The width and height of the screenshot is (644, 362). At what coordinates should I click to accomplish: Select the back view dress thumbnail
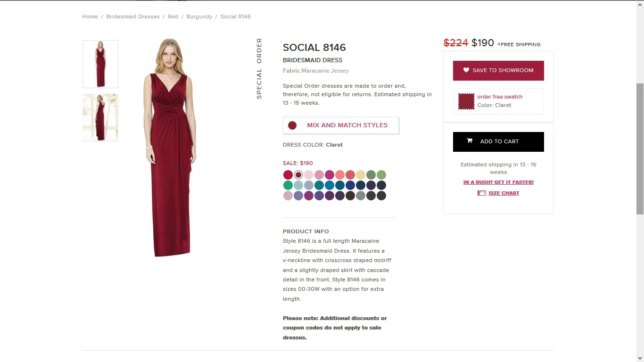100,118
